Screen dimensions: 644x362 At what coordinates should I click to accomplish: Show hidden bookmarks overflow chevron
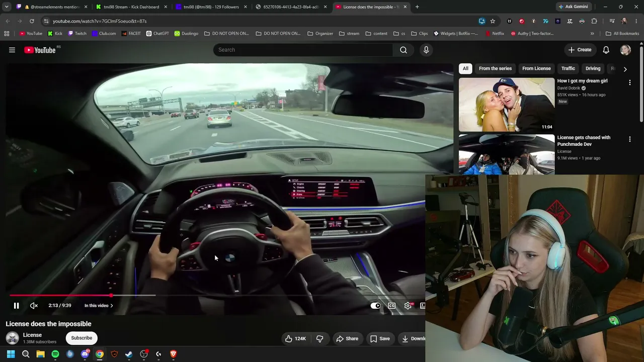coord(592,34)
